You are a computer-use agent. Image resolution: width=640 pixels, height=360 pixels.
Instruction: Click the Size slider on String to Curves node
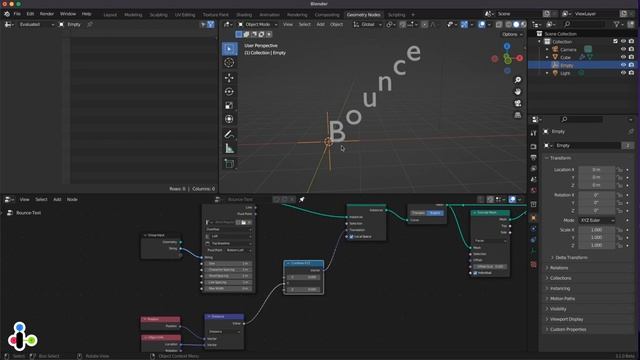click(229, 264)
